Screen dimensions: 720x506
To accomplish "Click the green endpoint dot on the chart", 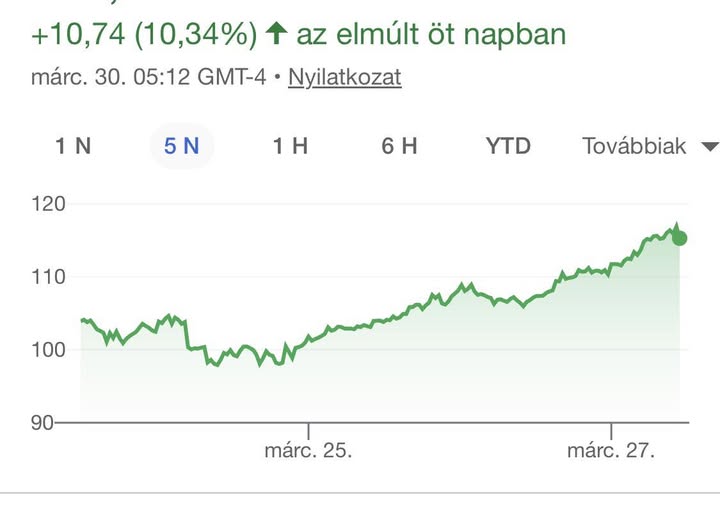I will coord(680,238).
